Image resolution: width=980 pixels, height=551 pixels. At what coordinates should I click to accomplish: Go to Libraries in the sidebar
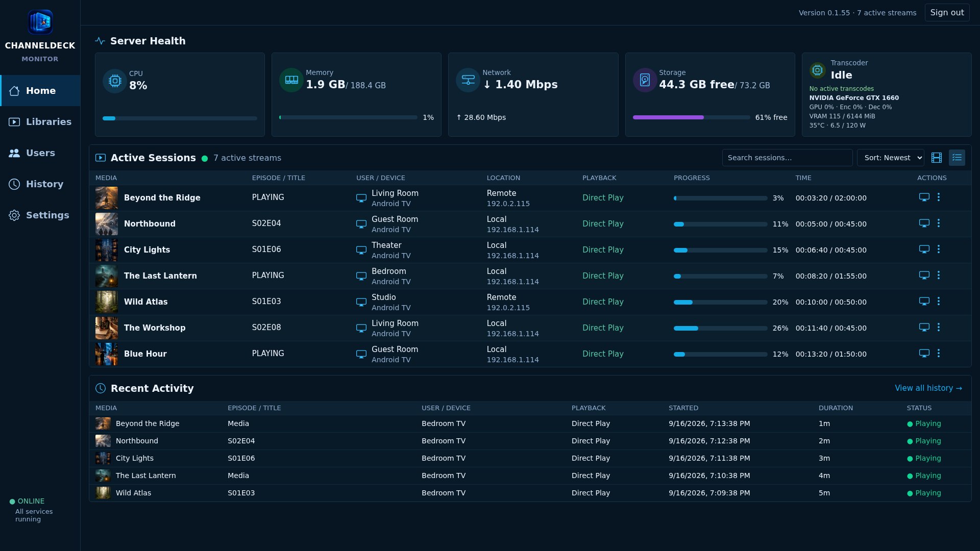click(x=40, y=122)
